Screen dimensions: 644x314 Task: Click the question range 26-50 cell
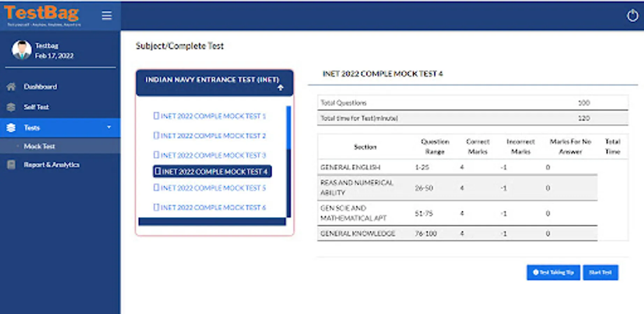(424, 188)
